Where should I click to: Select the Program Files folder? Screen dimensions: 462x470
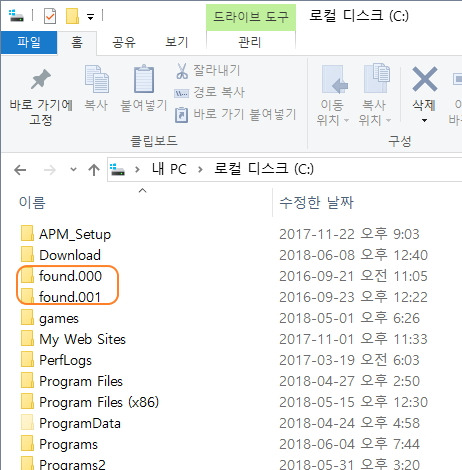[81, 381]
